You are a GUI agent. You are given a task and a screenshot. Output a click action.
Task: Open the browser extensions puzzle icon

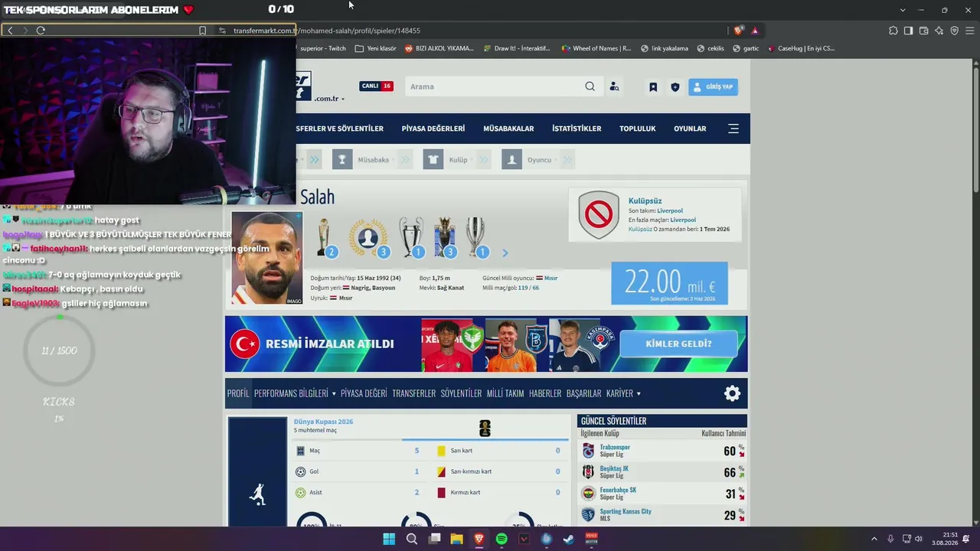coord(893,31)
